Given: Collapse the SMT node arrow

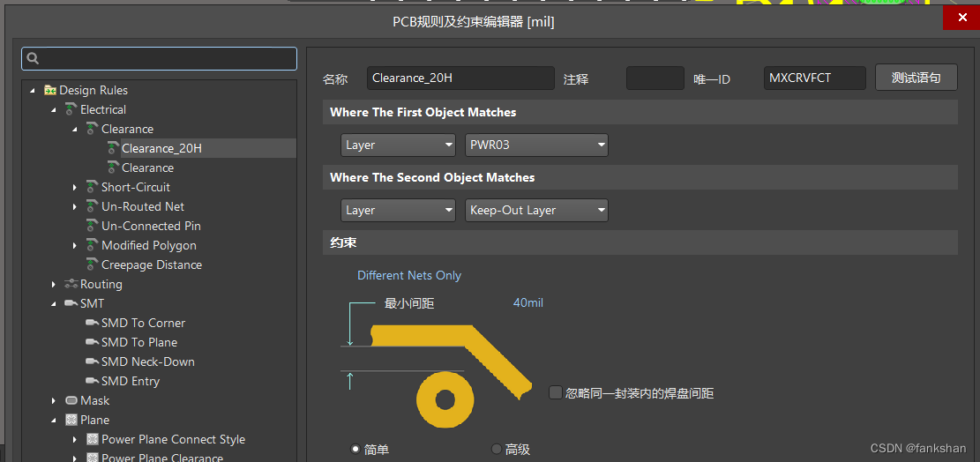Looking at the screenshot, I should tap(54, 303).
